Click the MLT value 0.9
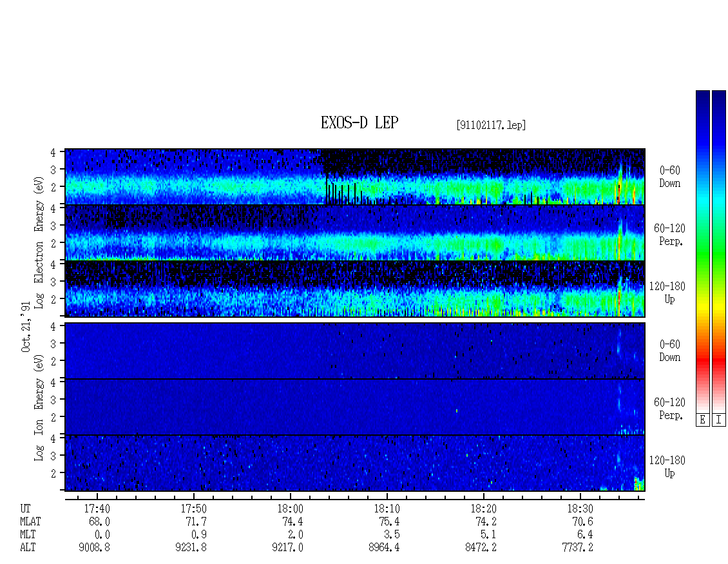The height and width of the screenshot is (564, 728). (x=198, y=535)
